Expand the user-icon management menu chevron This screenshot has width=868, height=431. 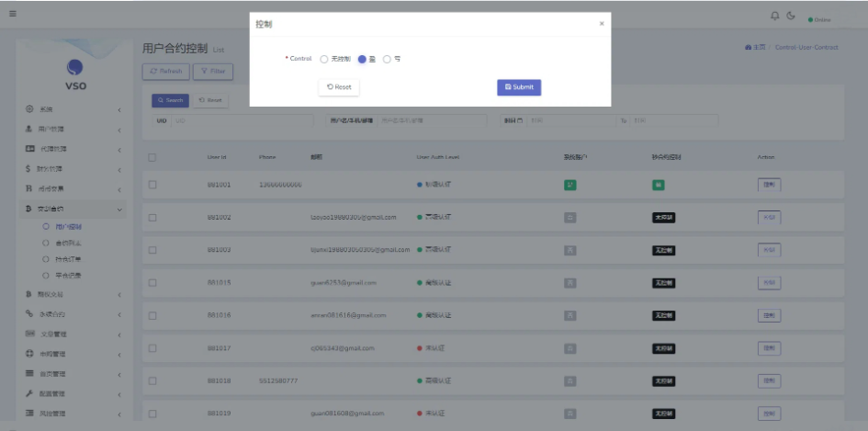click(x=119, y=130)
